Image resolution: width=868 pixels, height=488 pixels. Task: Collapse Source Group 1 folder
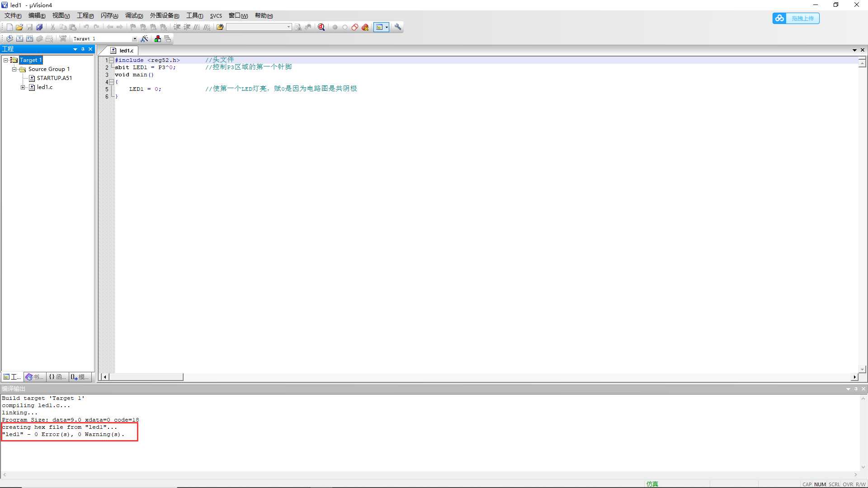(14, 69)
